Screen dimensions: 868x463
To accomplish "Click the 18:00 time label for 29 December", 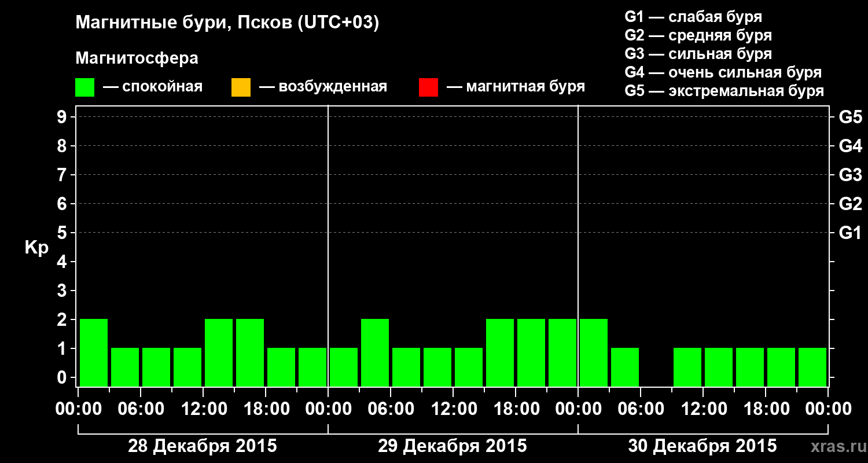I will pyautogui.click(x=516, y=409).
